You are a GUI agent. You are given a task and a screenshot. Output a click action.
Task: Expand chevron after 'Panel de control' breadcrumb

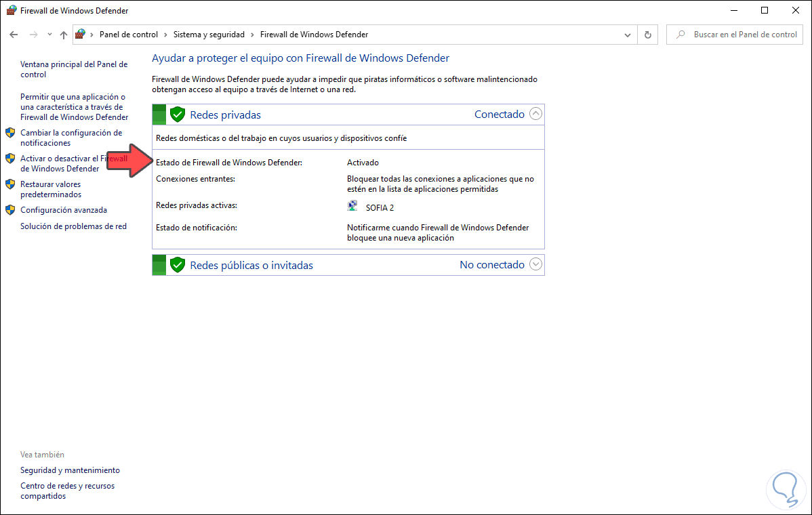pyautogui.click(x=165, y=34)
